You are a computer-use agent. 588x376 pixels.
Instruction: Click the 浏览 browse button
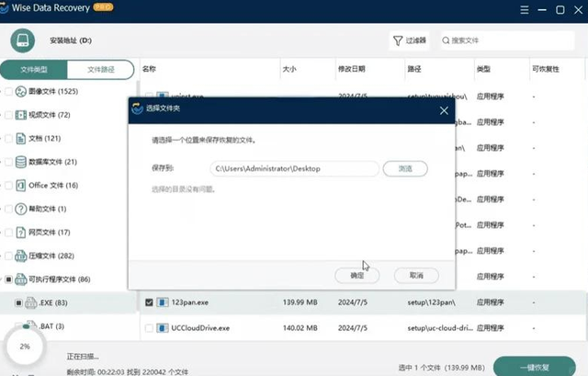pyautogui.click(x=405, y=168)
